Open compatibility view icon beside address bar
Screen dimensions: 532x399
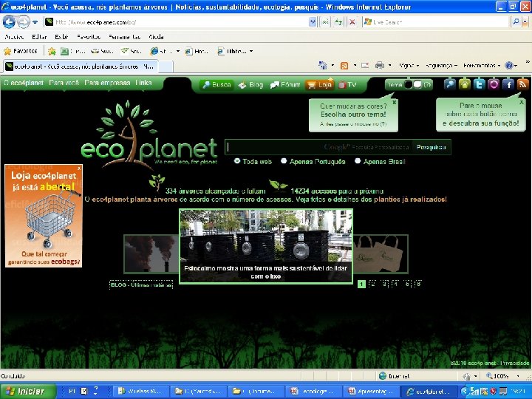[325, 22]
